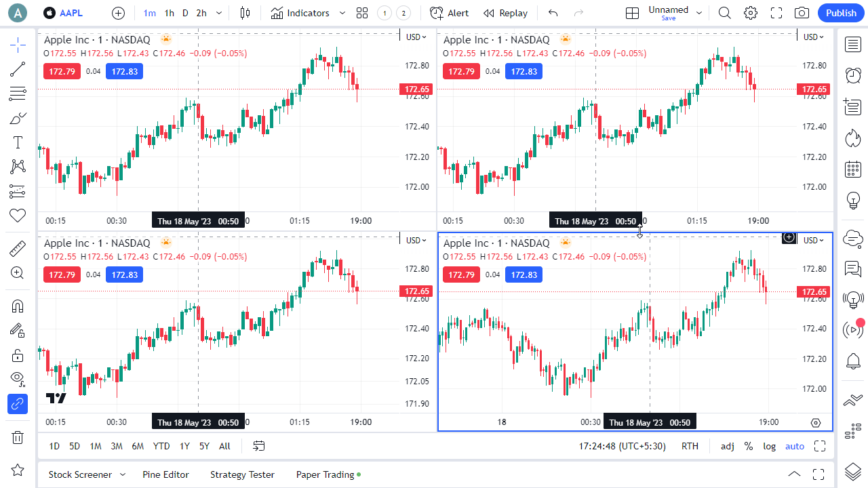Screen dimensions: 868x488
Task: Select the trend line drawing tool
Action: click(18, 69)
